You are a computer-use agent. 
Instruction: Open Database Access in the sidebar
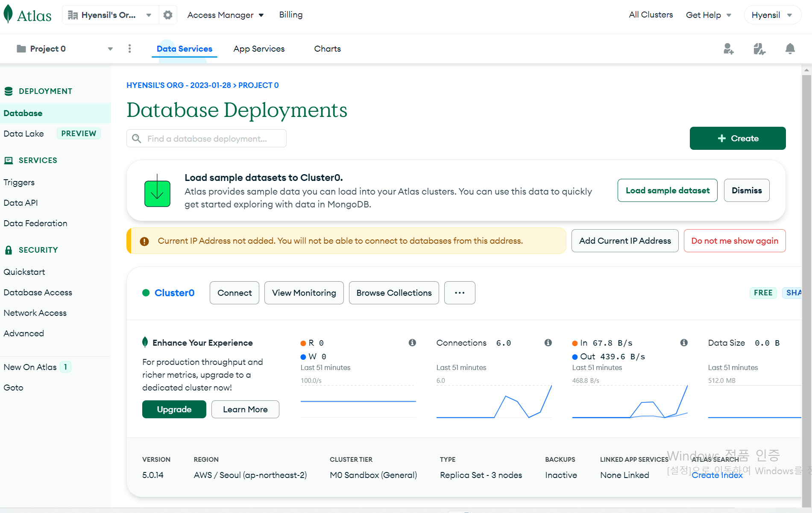(x=38, y=292)
